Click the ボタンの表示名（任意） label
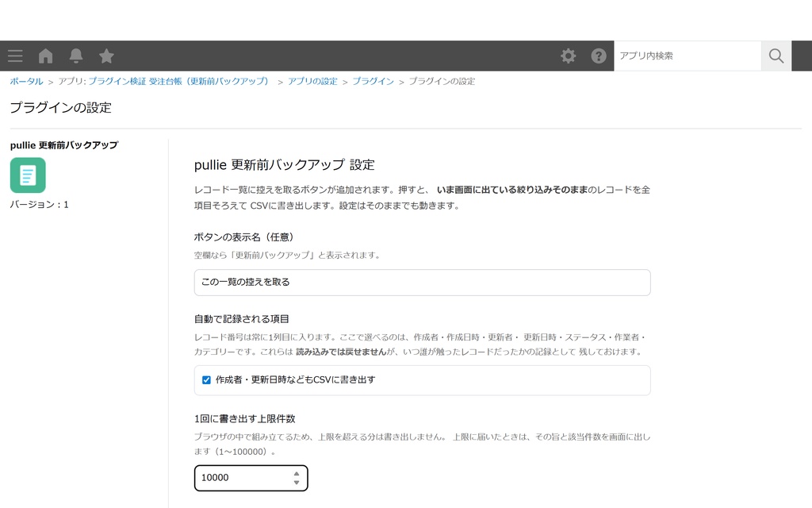The height and width of the screenshot is (508, 812). pos(244,237)
